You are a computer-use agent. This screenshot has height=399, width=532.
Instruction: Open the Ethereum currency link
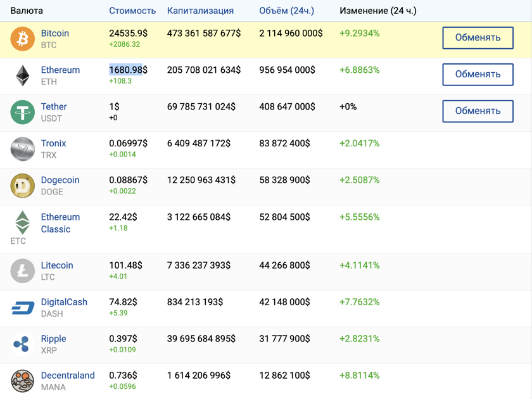click(x=60, y=70)
